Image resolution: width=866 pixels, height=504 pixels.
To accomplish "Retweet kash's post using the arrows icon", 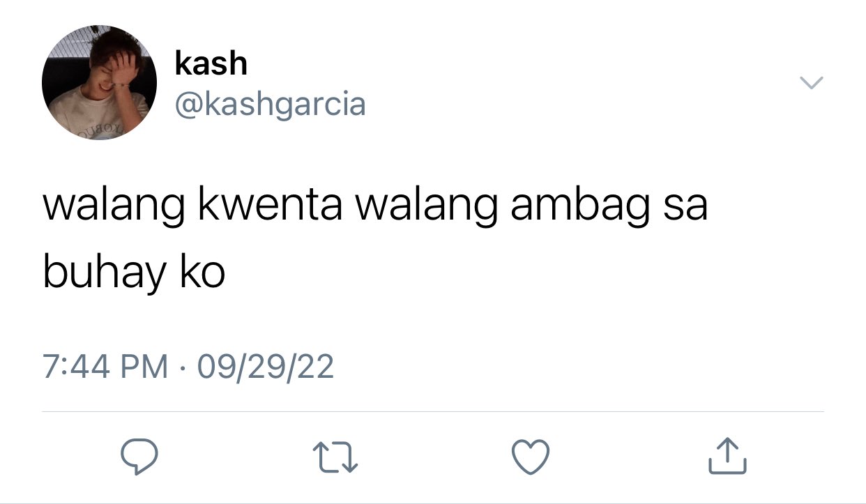I will tap(335, 457).
